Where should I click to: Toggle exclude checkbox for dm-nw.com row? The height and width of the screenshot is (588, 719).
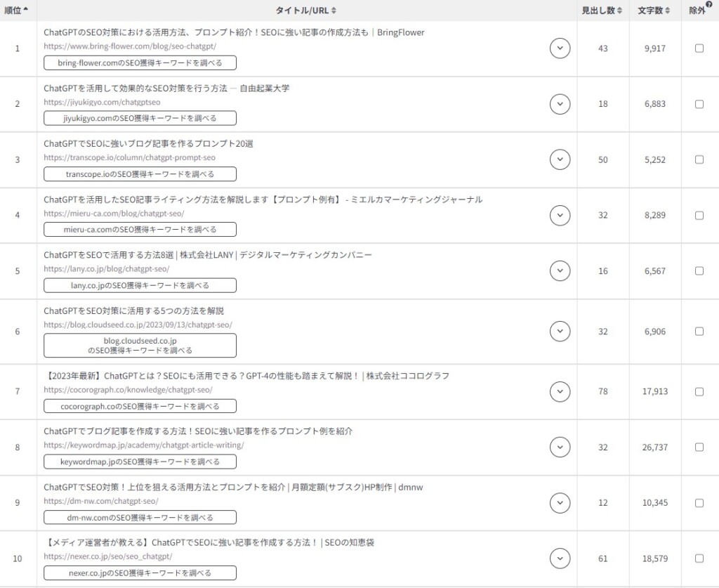(699, 503)
